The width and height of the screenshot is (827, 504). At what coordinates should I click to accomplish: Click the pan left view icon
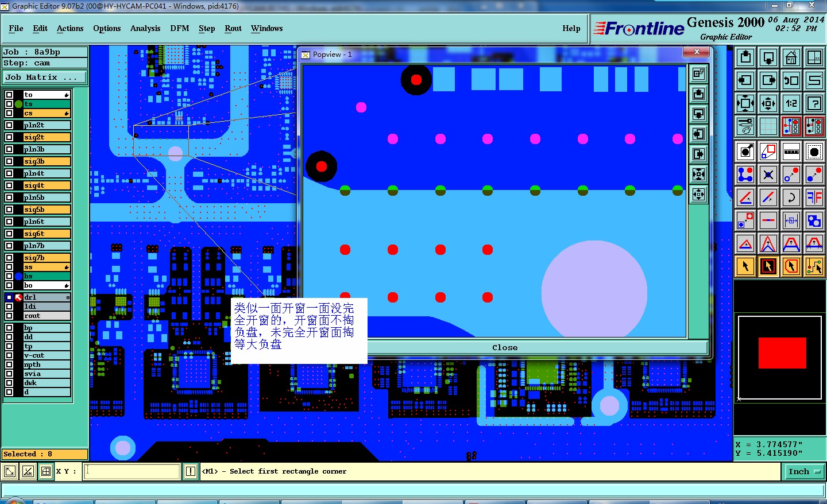[745, 80]
